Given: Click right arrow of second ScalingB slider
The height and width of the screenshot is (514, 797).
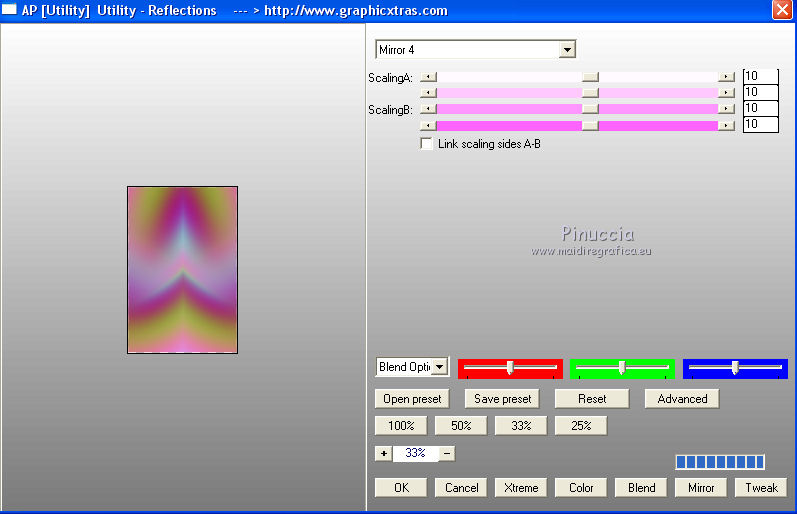Looking at the screenshot, I should pos(726,125).
